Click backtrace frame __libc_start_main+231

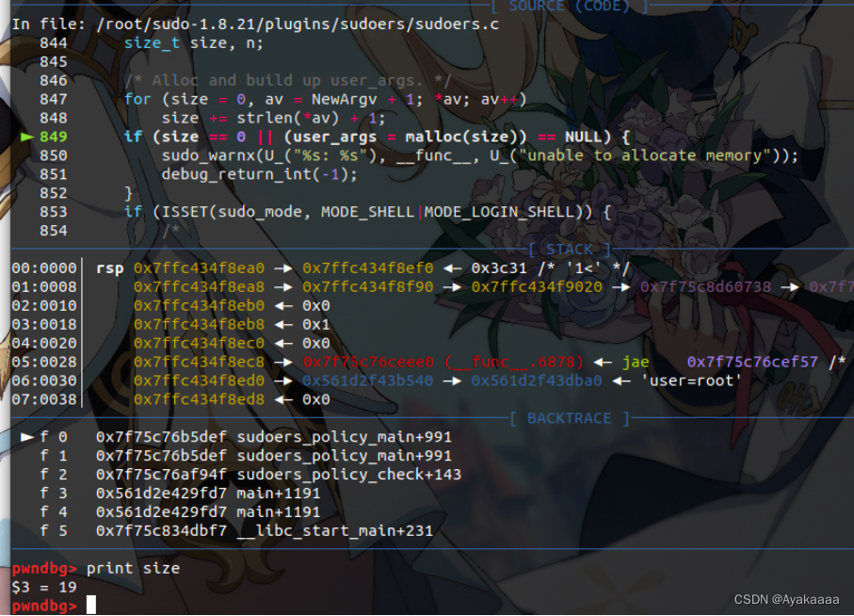pyautogui.click(x=335, y=530)
